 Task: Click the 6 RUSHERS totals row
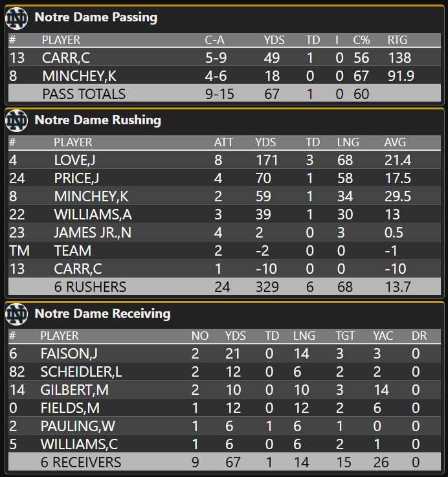[90, 287]
